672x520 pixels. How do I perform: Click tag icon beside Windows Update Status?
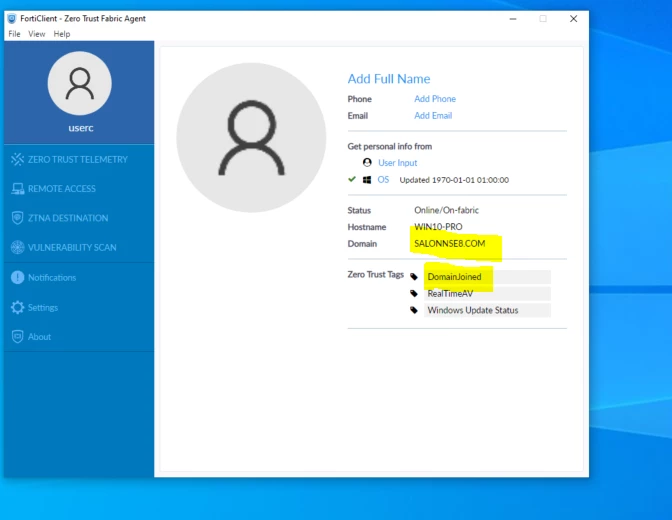point(414,310)
